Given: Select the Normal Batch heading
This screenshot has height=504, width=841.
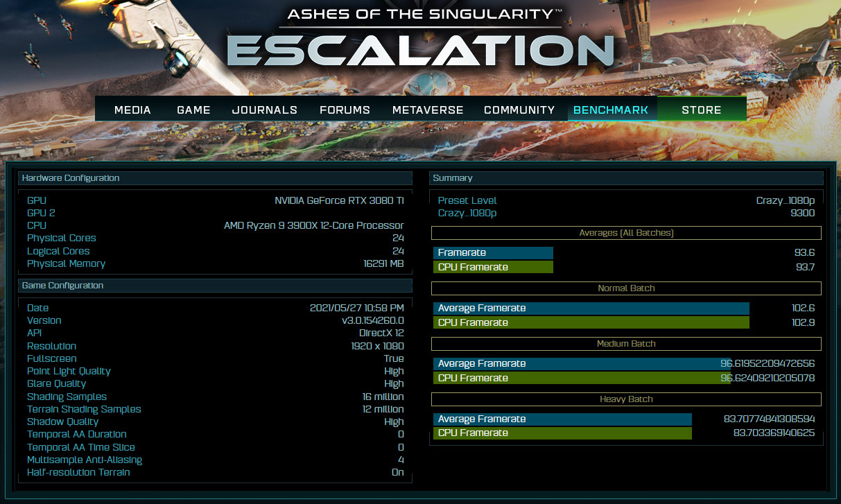Looking at the screenshot, I should [626, 288].
